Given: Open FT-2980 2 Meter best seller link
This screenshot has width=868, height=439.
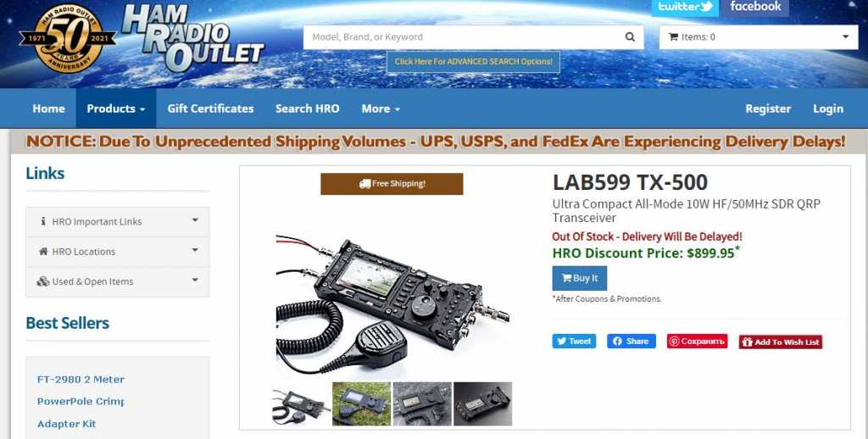Looking at the screenshot, I should tap(81, 380).
